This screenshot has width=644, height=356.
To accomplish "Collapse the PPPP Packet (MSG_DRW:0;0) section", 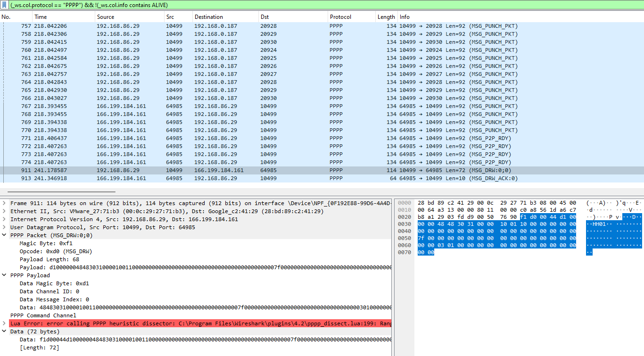I will point(5,235).
